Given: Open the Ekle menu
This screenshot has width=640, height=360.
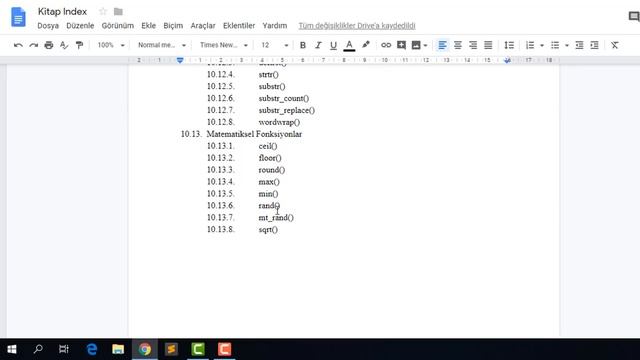Looking at the screenshot, I should [149, 26].
